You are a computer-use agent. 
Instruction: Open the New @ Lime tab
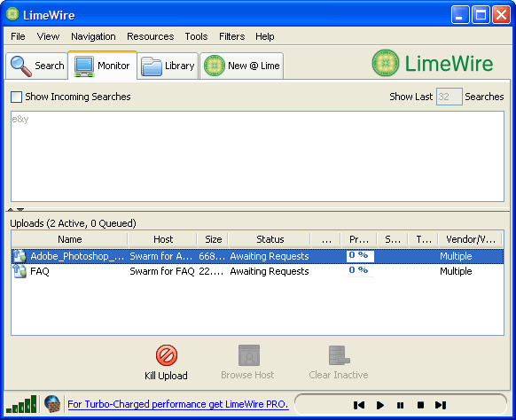click(x=241, y=66)
